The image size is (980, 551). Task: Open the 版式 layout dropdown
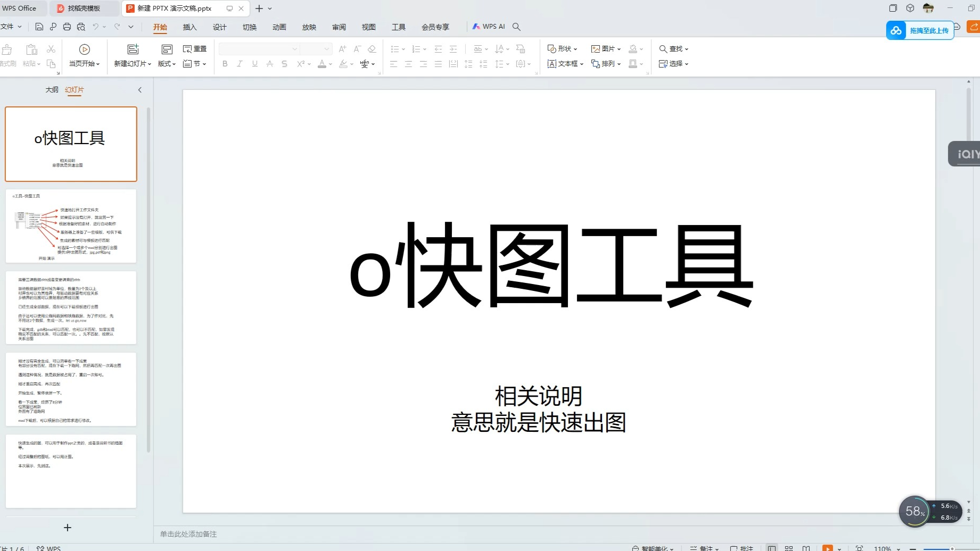(x=166, y=64)
